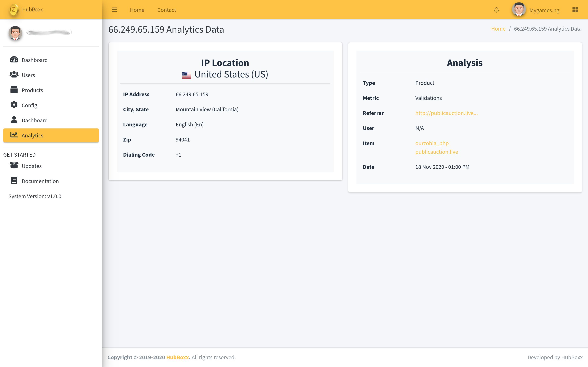Click the HubBoxx coin logo
Viewport: 588px width, 367px height.
pyautogui.click(x=14, y=10)
